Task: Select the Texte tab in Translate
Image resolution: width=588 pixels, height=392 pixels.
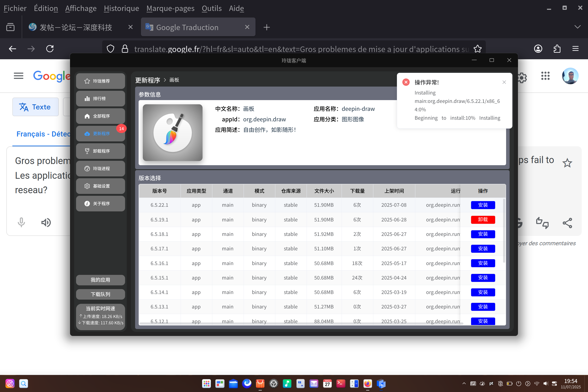Action: click(35, 107)
